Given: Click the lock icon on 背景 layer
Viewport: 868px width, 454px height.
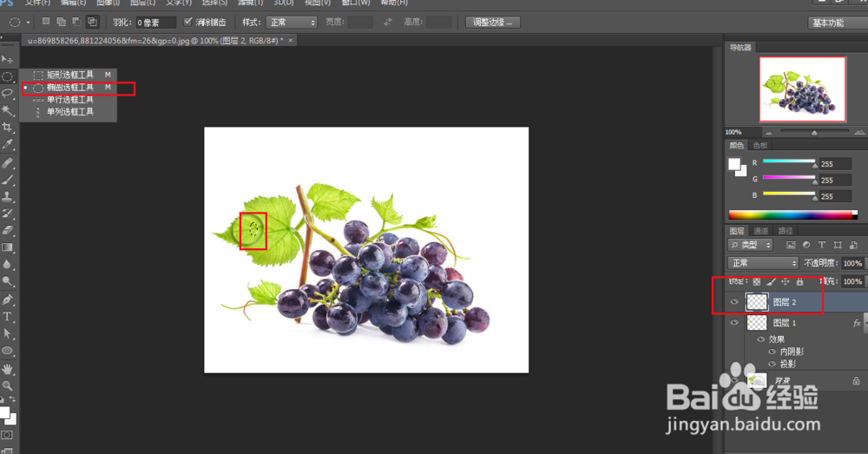Looking at the screenshot, I should coord(857,380).
